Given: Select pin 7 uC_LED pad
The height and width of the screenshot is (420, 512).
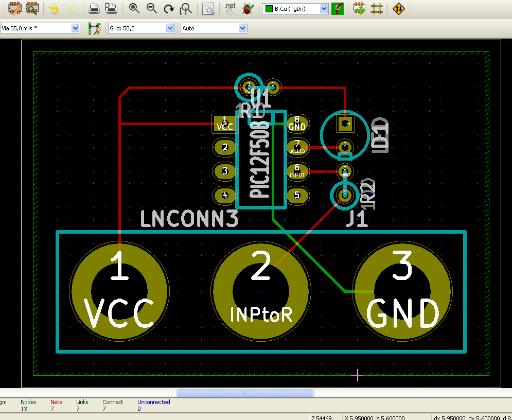Looking at the screenshot, I should (x=297, y=147).
